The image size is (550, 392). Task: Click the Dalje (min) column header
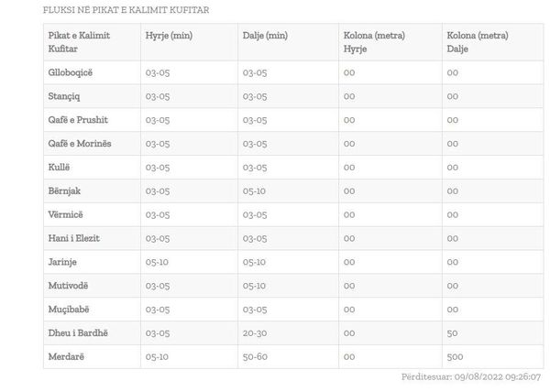(265, 36)
